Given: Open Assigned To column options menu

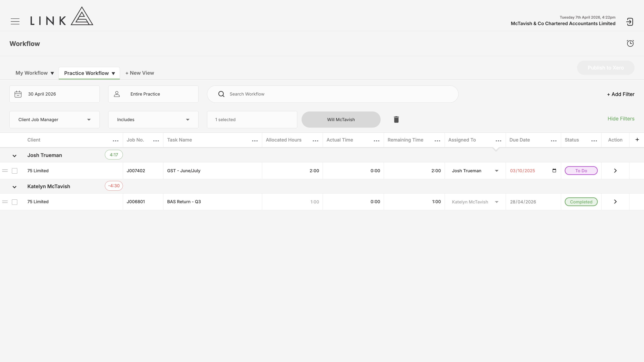Looking at the screenshot, I should (x=498, y=141).
